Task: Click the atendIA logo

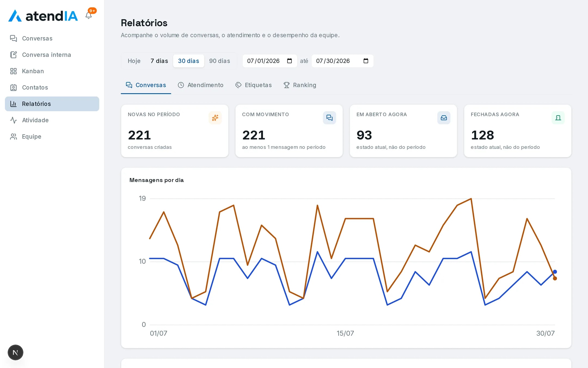Action: coord(43,16)
